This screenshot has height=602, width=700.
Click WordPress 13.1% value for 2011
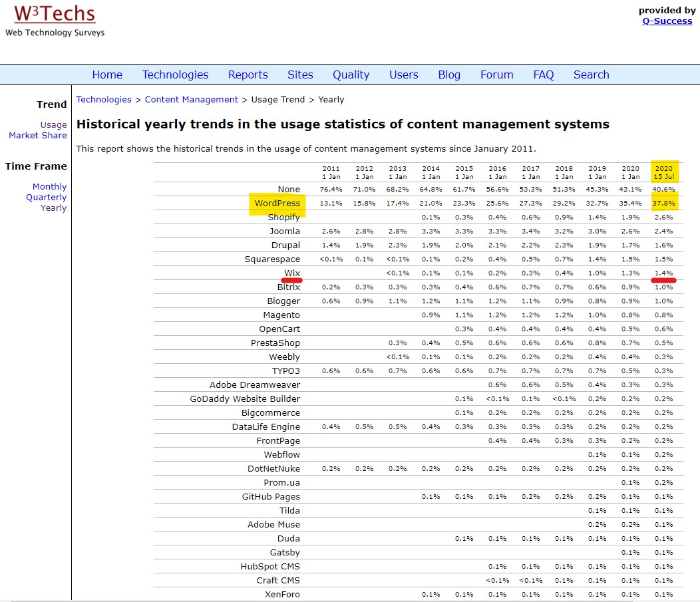pos(331,203)
